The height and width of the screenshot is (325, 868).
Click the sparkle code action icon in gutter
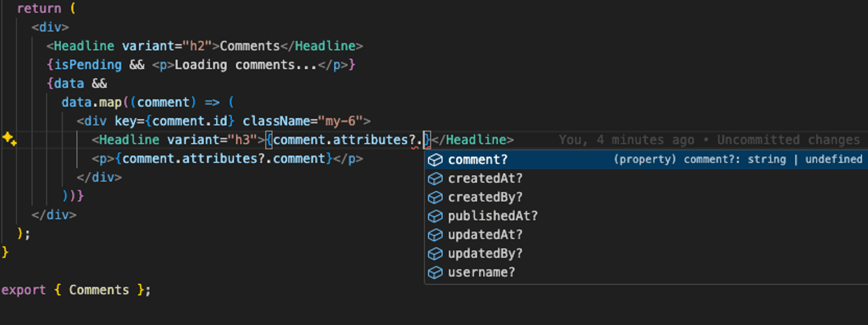pos(9,139)
